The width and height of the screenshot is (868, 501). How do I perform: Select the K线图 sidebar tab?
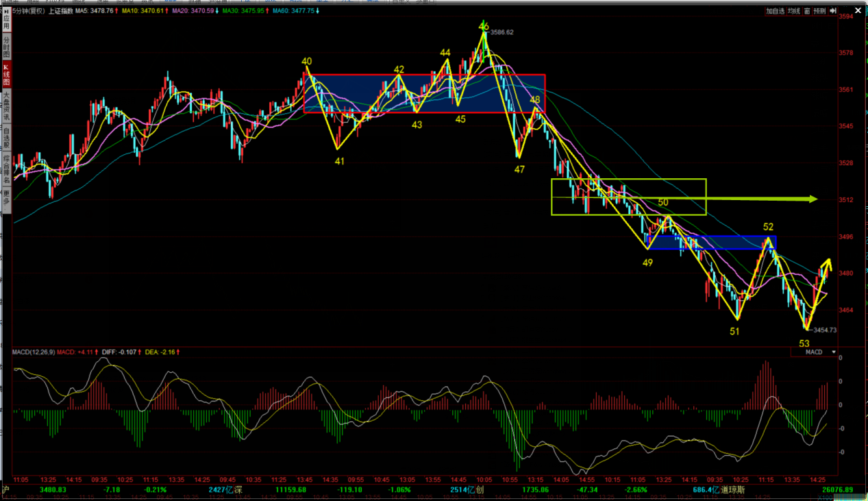point(6,74)
